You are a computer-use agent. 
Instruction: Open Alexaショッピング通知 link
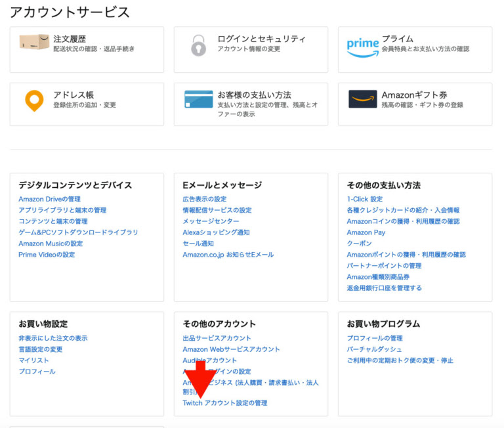[x=217, y=232]
